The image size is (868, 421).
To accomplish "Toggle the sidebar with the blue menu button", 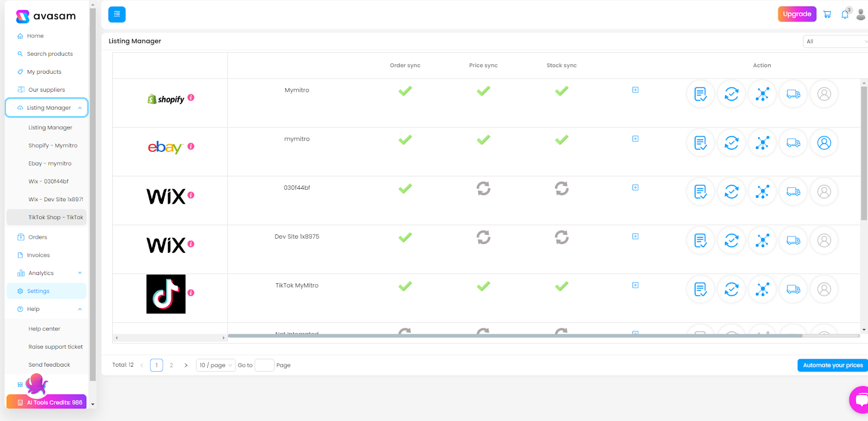I will [x=117, y=14].
